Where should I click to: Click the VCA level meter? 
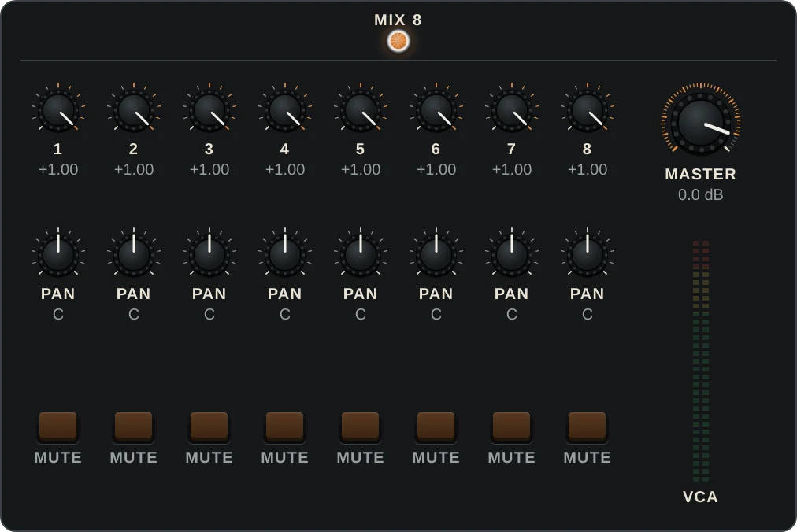[x=700, y=360]
